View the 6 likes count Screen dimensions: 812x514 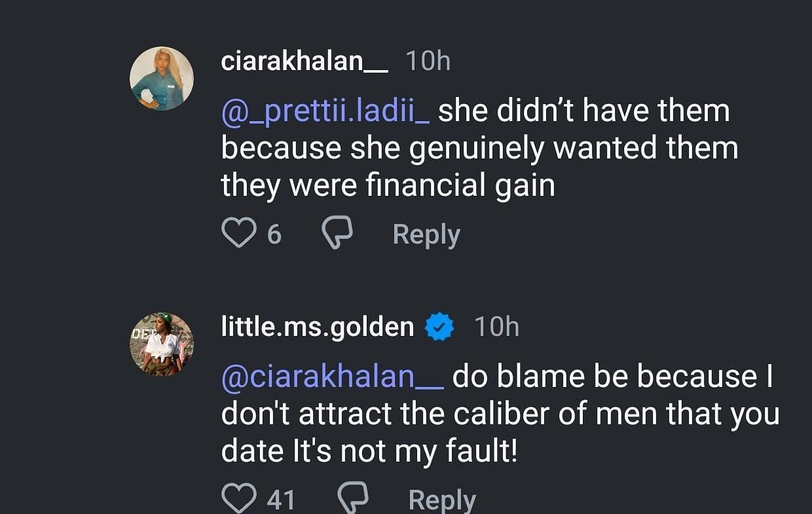point(274,234)
